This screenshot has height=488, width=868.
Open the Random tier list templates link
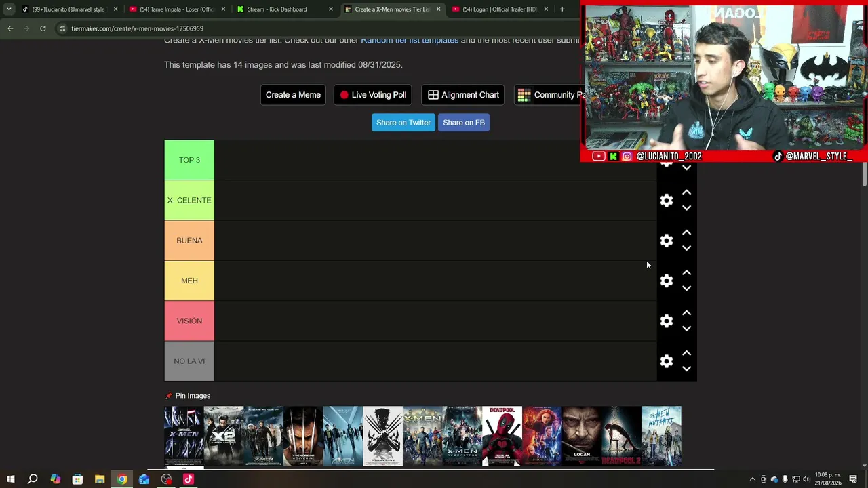[410, 41]
